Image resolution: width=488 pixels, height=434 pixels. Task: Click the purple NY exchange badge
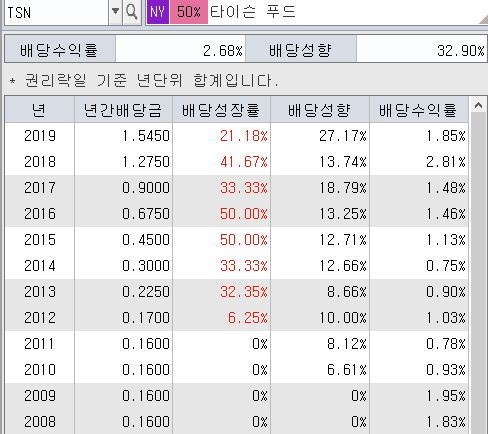pos(158,12)
